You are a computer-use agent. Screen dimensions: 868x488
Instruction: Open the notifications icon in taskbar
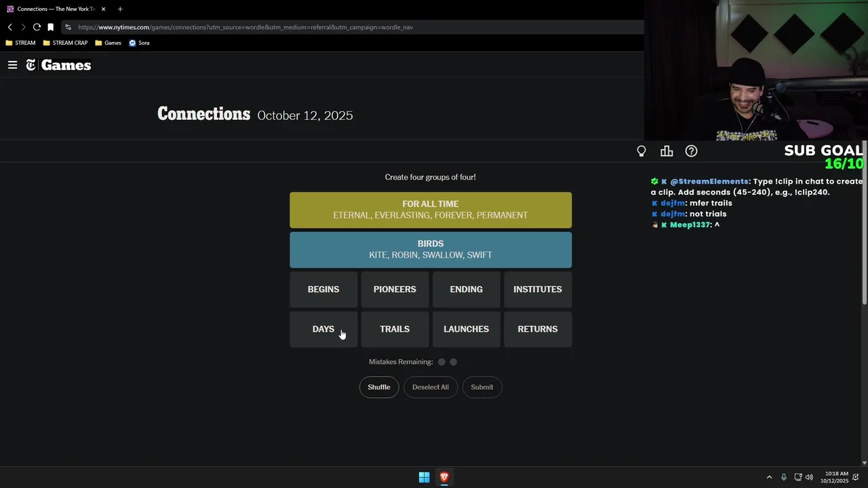click(x=856, y=477)
